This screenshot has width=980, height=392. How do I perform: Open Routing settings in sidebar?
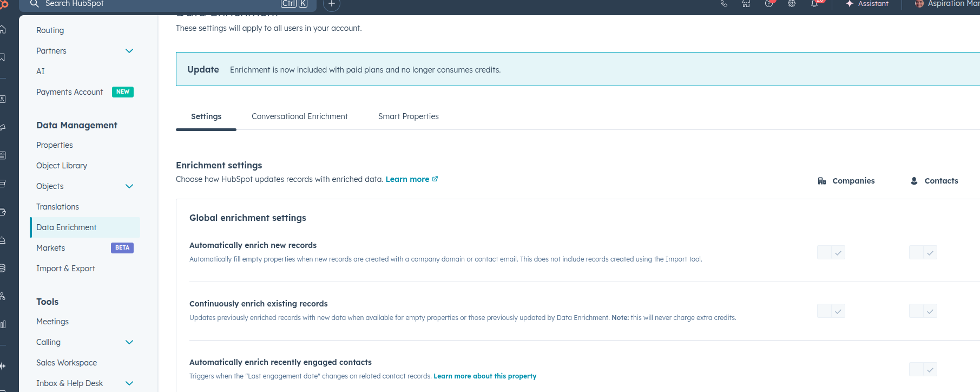pos(50,30)
